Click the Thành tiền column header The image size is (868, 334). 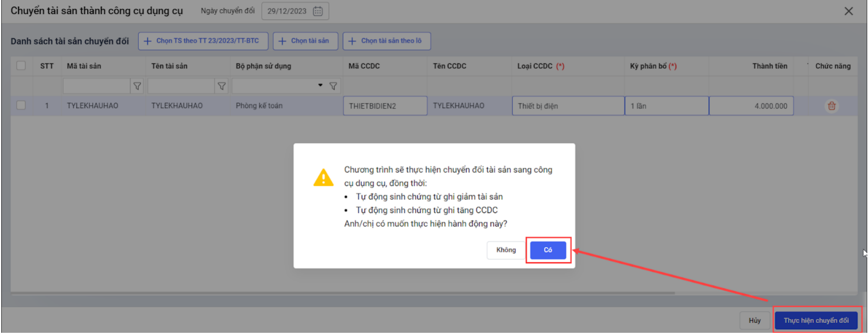click(x=751, y=66)
